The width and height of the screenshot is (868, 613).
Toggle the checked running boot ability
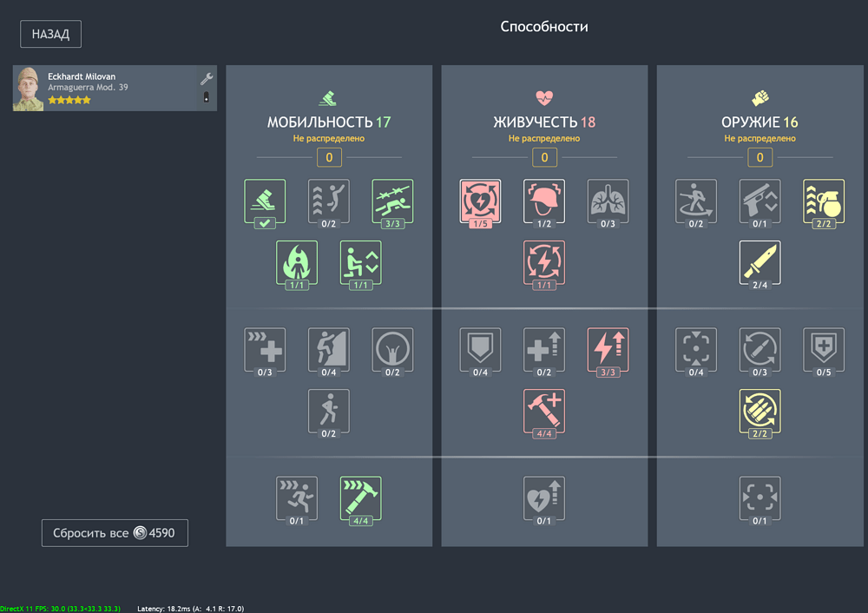click(265, 201)
